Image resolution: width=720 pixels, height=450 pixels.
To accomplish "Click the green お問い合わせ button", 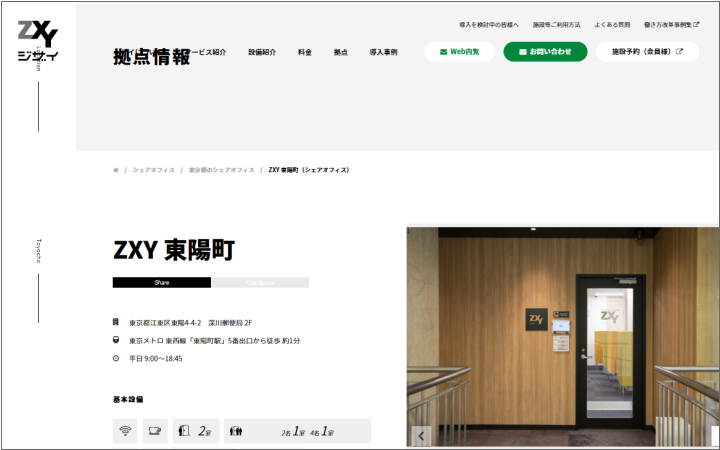I will 546,52.
